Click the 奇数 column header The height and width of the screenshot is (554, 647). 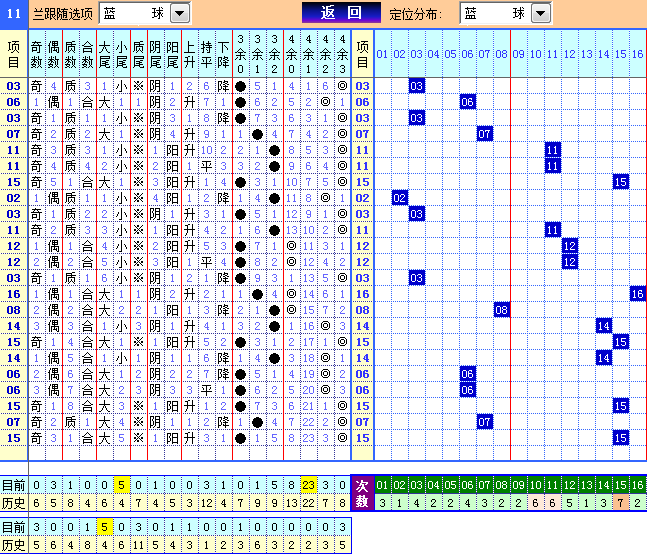pos(37,54)
